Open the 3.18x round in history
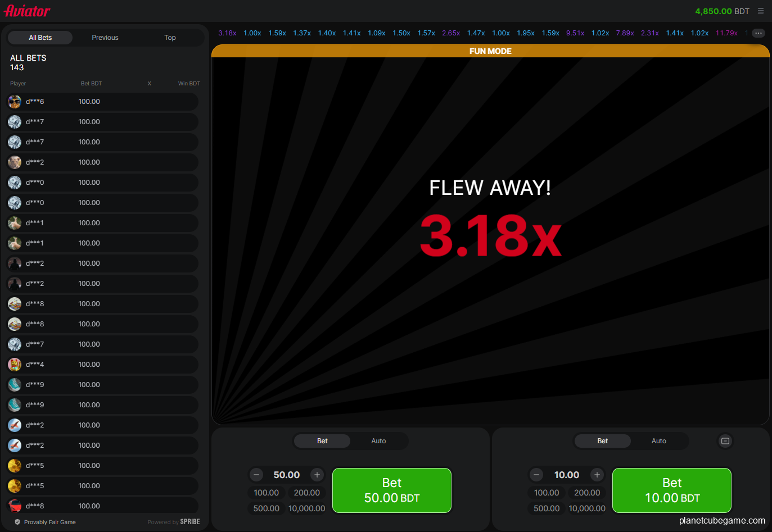The height and width of the screenshot is (532, 772). (x=227, y=33)
